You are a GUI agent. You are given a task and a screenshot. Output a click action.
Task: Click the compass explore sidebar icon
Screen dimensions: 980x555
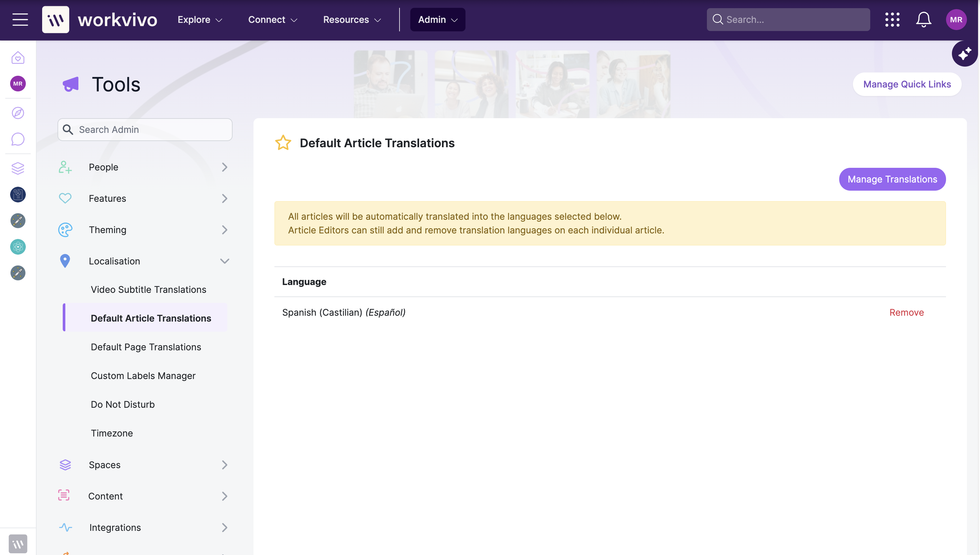pyautogui.click(x=18, y=113)
